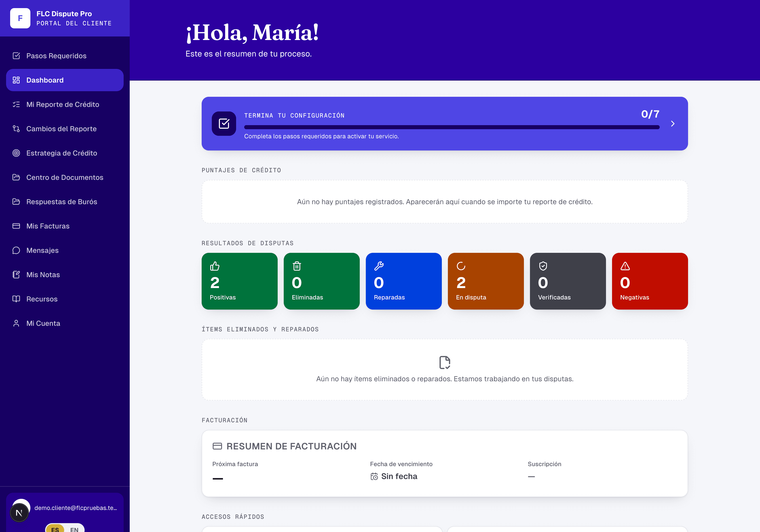This screenshot has width=760, height=532.
Task: Navigate to Estrategia de Crédito
Action: (x=65, y=153)
